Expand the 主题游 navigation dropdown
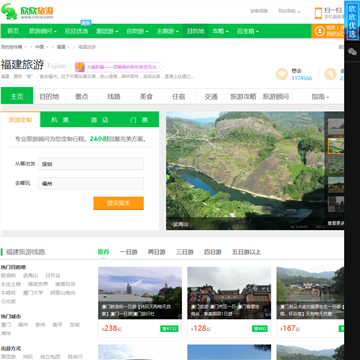 pyautogui.click(x=168, y=31)
